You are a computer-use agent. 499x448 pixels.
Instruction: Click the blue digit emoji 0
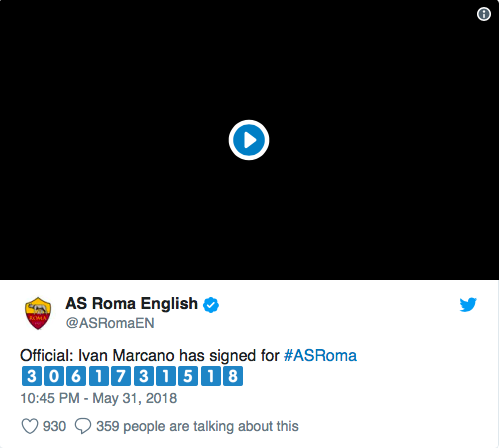click(x=54, y=376)
